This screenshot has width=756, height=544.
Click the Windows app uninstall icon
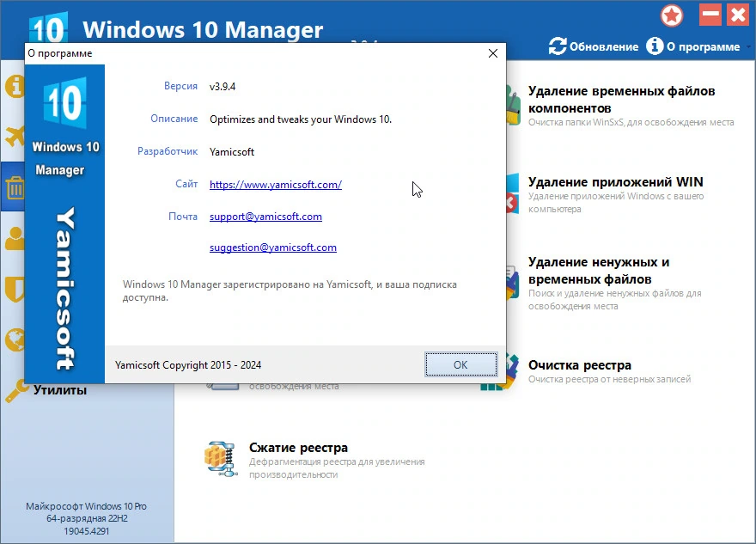point(513,193)
